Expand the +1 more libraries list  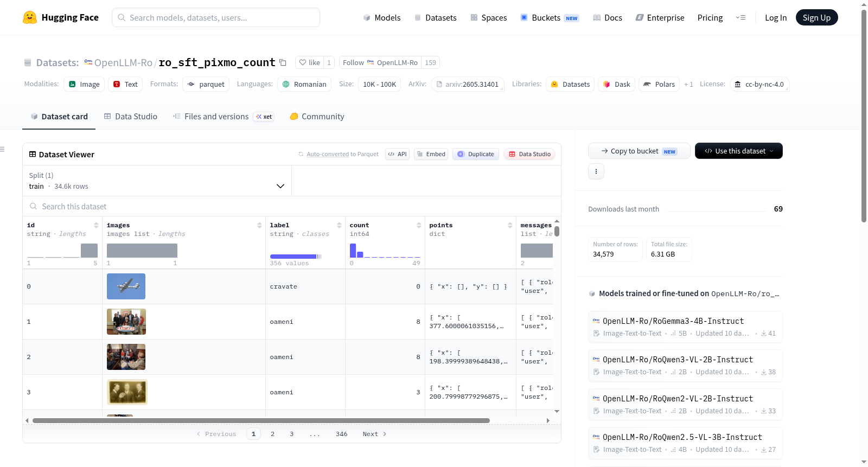(x=688, y=84)
